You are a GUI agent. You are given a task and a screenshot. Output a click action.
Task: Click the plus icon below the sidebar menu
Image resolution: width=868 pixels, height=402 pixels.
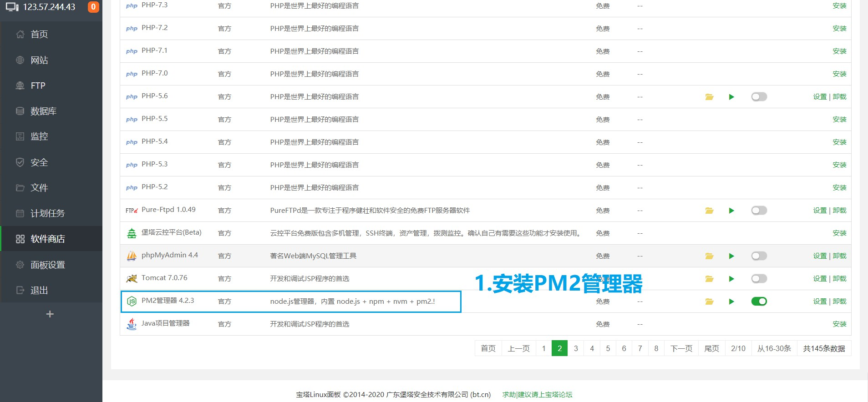[50, 314]
